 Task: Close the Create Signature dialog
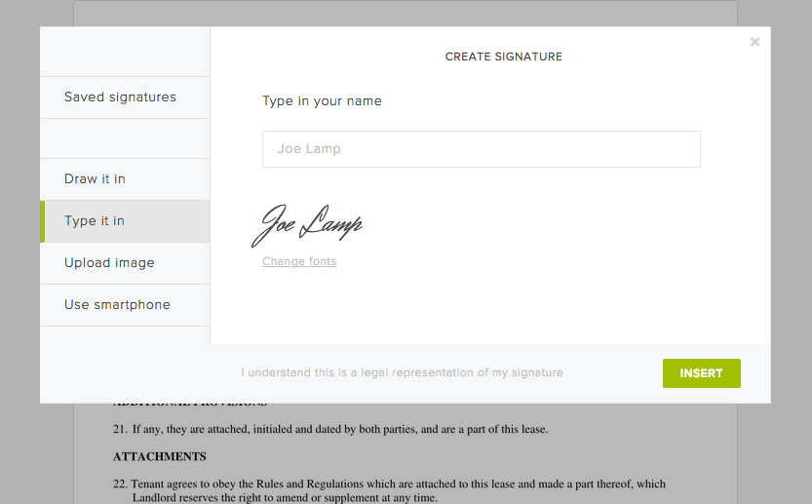coord(754,42)
